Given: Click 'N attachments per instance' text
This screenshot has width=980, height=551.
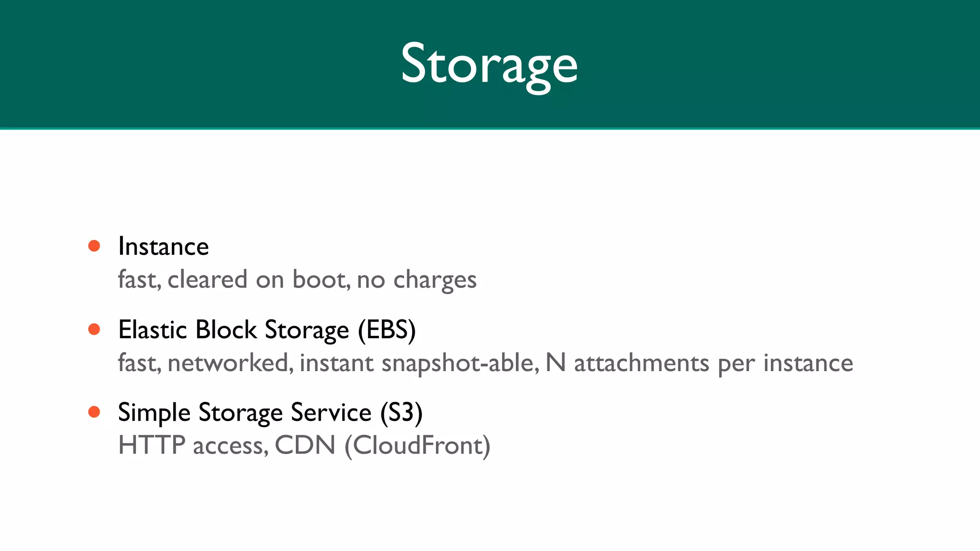Looking at the screenshot, I should [699, 363].
